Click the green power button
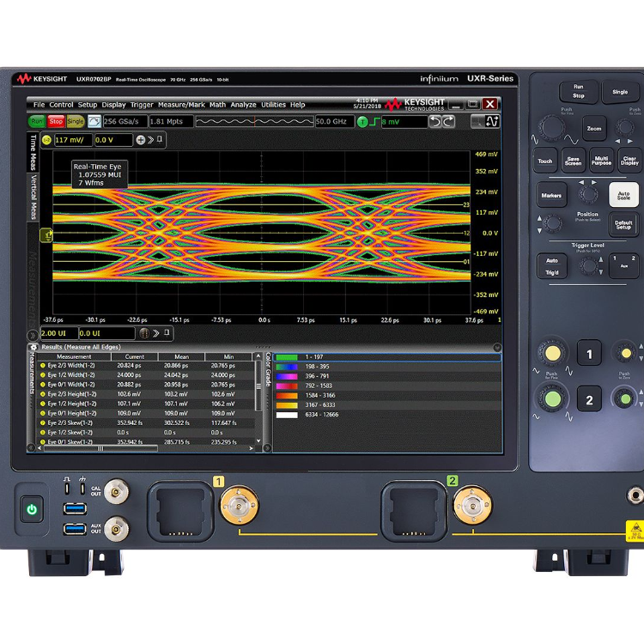Image resolution: width=644 pixels, height=644 pixels. (x=32, y=509)
